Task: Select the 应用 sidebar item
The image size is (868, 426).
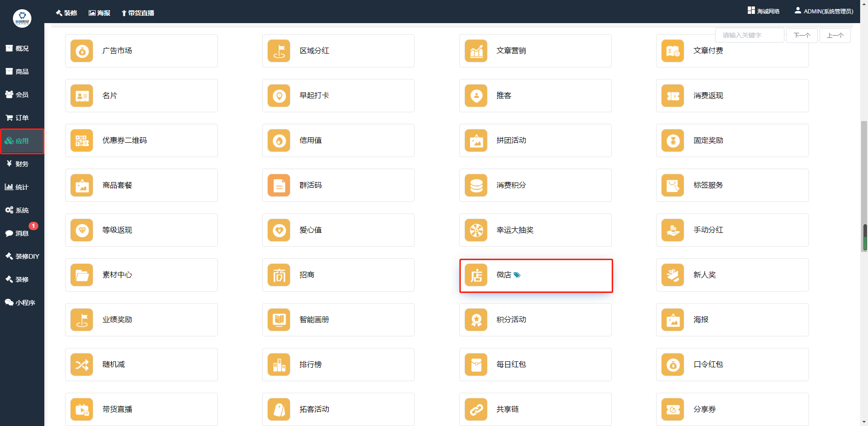Action: point(22,141)
